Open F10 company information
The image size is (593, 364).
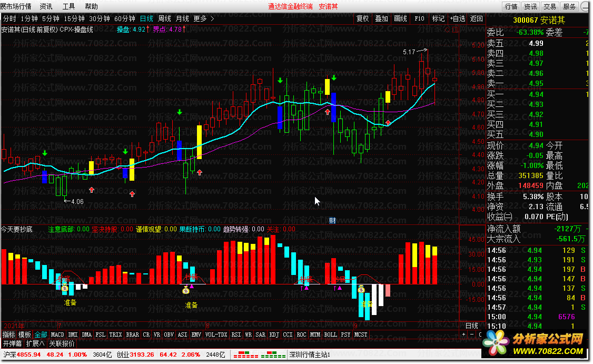419,18
